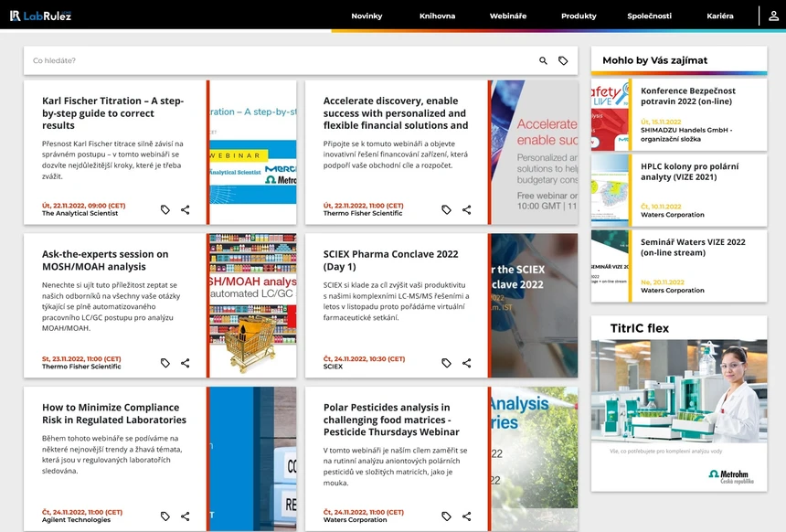Screen dimensions: 786x532
Task: Click the 'Mohlo by Vás zajímat' heading
Action: coord(654,60)
